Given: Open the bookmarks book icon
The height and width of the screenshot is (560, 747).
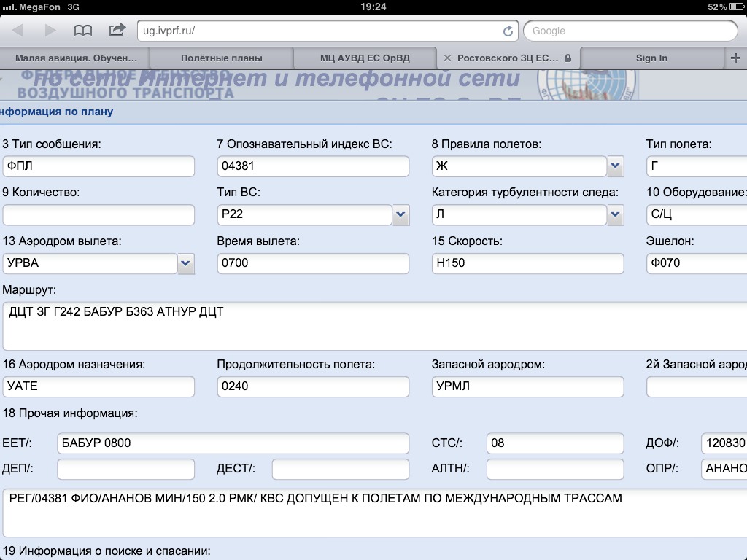Looking at the screenshot, I should pos(84,31).
